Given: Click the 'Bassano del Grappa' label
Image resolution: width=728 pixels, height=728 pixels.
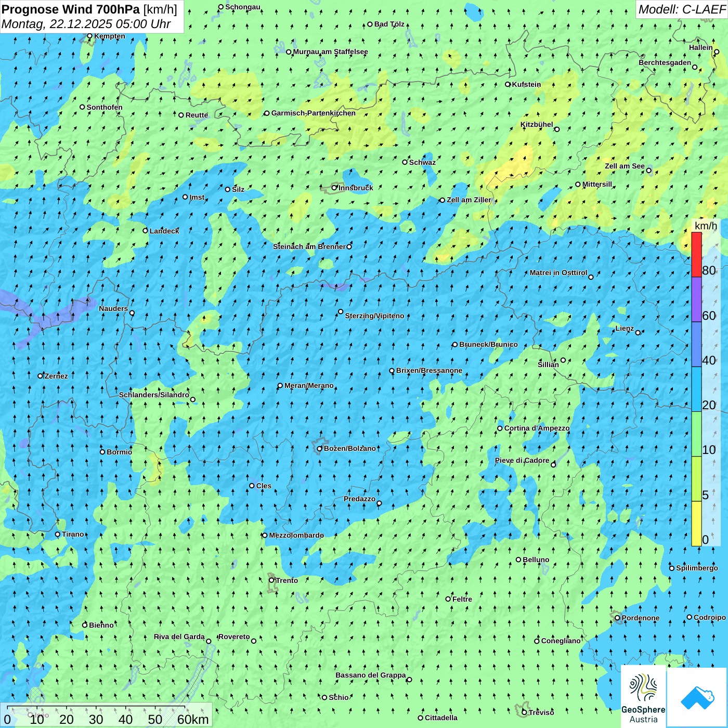Looking at the screenshot, I should point(371,675).
